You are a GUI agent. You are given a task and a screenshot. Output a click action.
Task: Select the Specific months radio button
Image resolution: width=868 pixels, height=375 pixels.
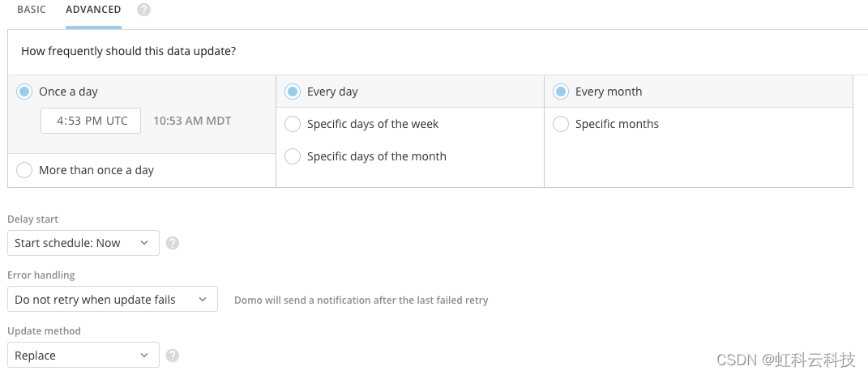pos(561,124)
